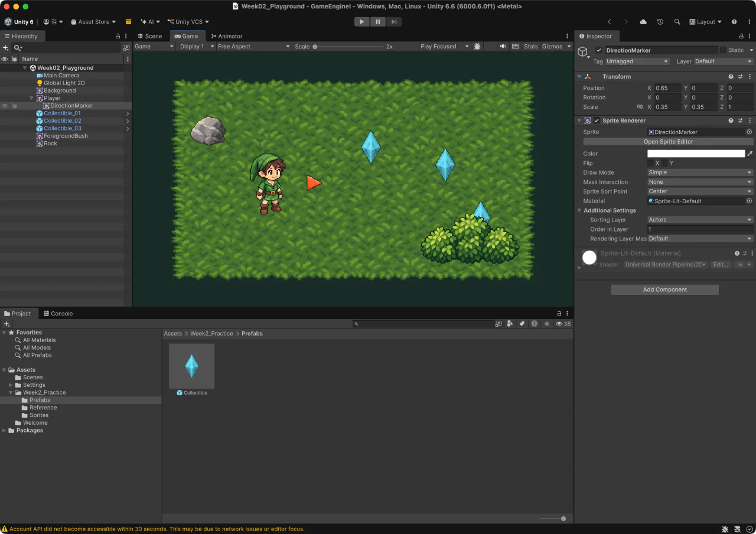Open the Draw Mode dropdown
Image resolution: width=756 pixels, height=534 pixels.
tap(700, 172)
